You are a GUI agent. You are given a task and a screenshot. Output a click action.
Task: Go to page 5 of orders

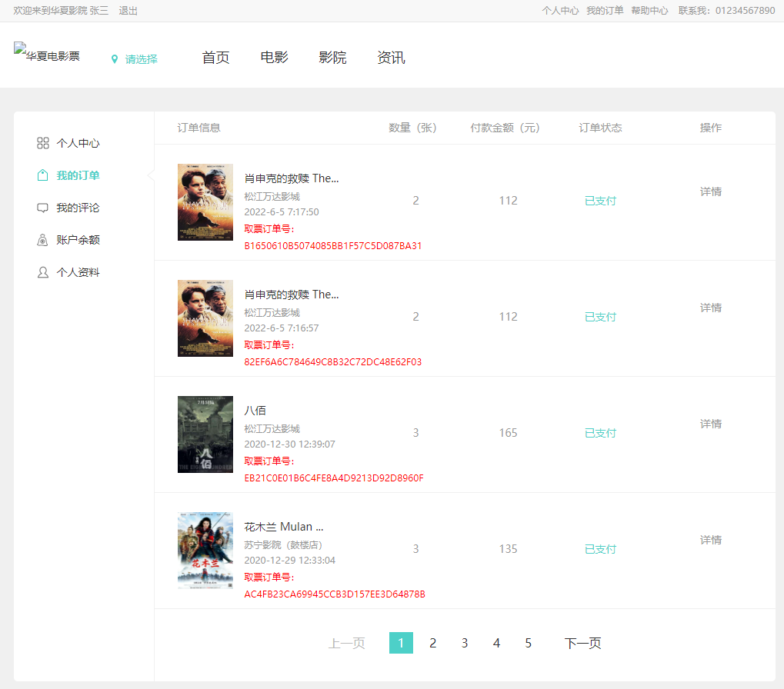point(528,643)
